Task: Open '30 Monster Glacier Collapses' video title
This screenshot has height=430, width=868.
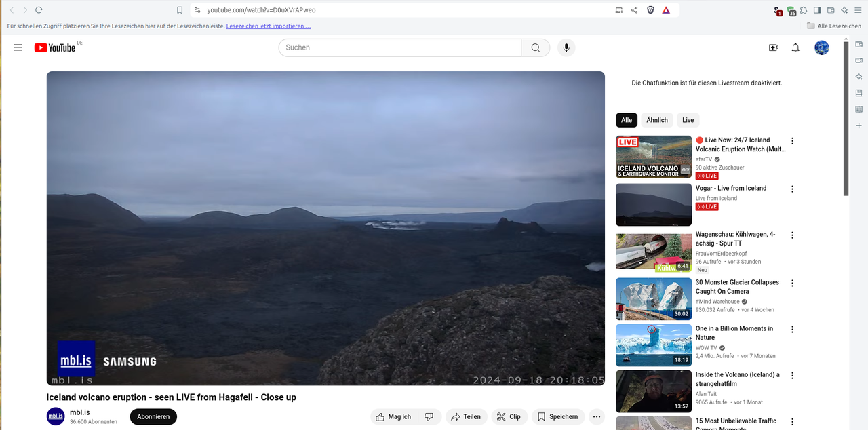Action: [x=737, y=287]
